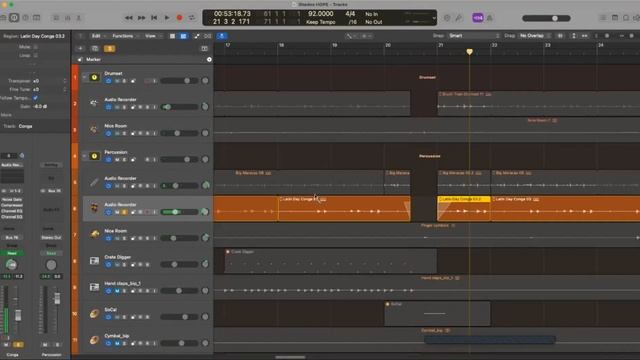Open the Snap Smart dropdown
The width and height of the screenshot is (640, 360).
(473, 36)
